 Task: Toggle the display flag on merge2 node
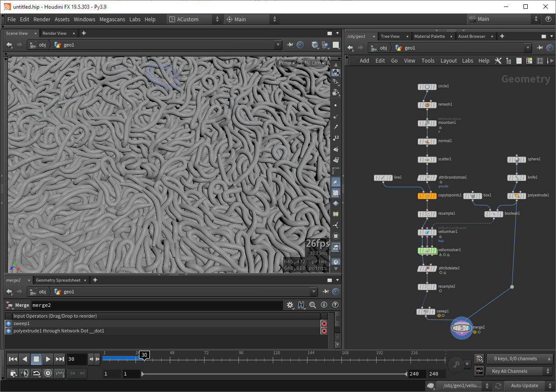point(470,328)
